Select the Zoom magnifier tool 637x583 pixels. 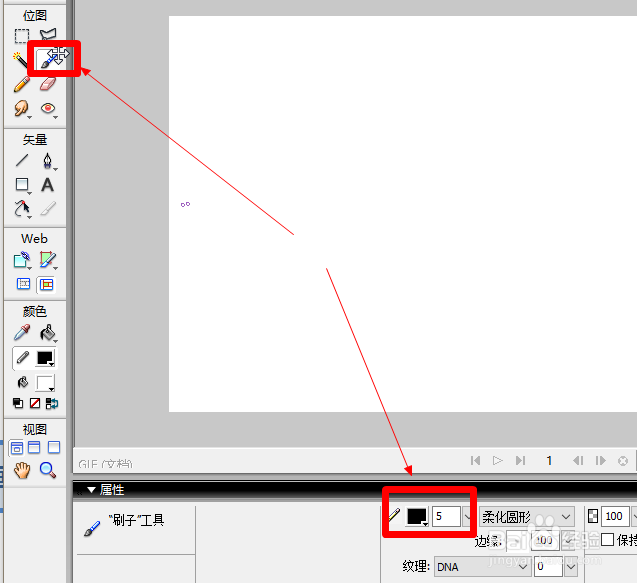coord(48,470)
